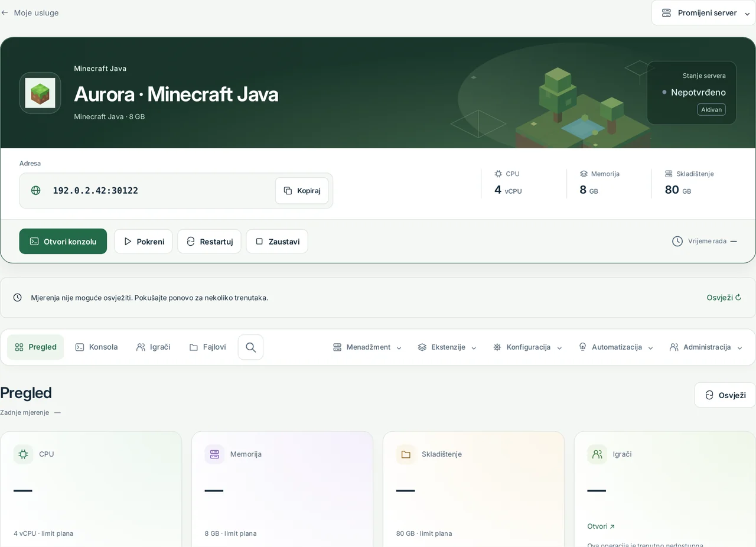
Task: Click the folder icon on the Skladištenje card
Action: pos(406,454)
